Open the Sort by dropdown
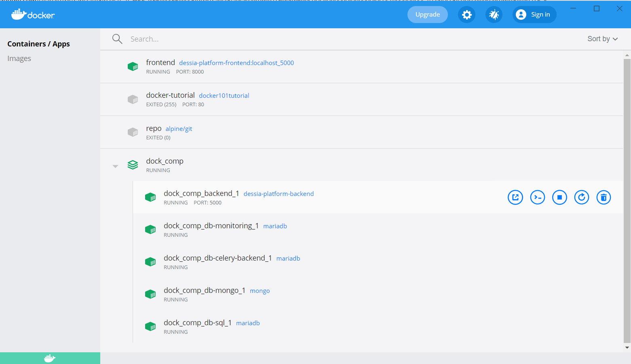 [x=602, y=39]
